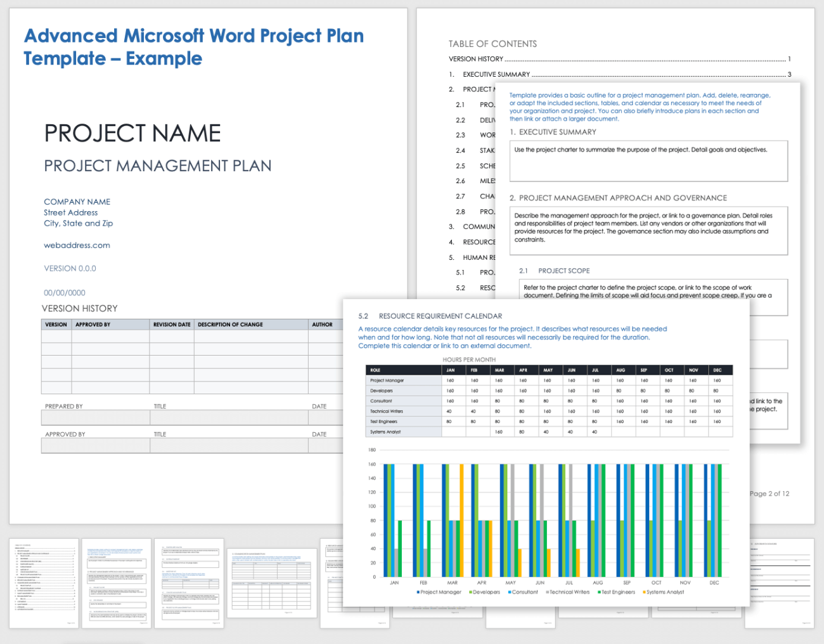Click the webaddress.com link on cover page
The image size is (824, 644).
pos(77,245)
